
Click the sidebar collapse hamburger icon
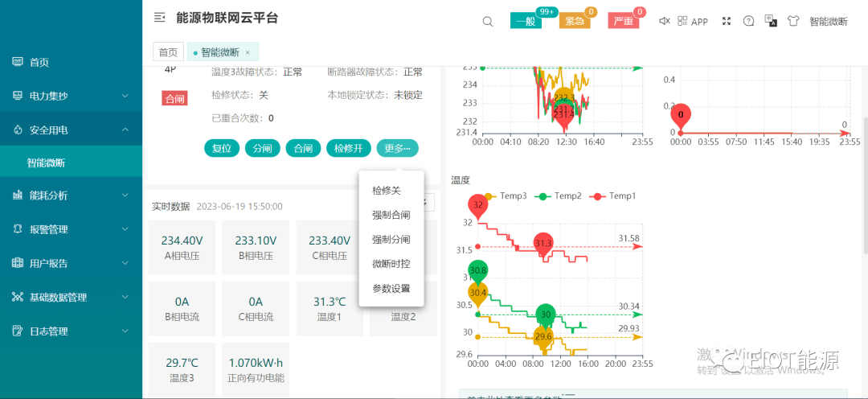(160, 18)
